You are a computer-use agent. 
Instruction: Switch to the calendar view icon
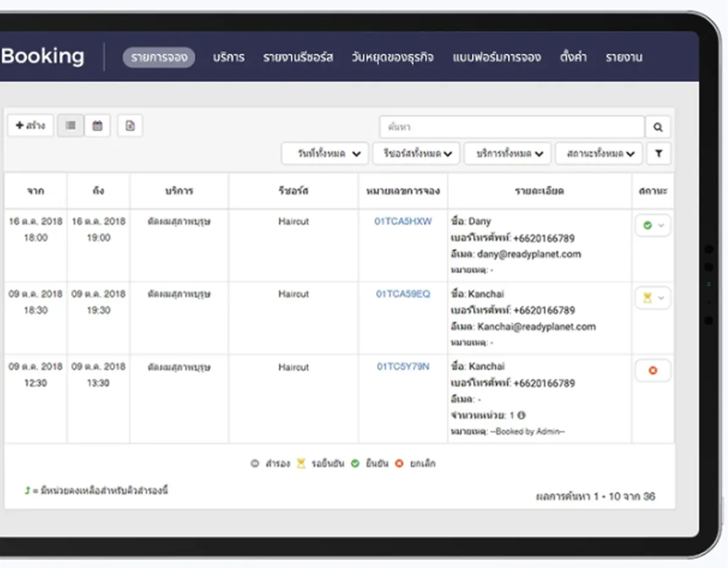(98, 126)
